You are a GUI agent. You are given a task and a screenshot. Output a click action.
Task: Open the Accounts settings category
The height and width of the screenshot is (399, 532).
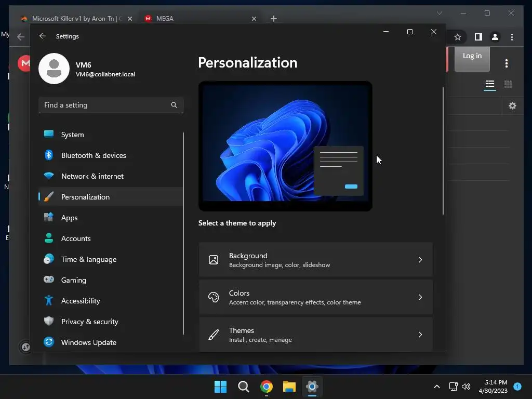111,238
